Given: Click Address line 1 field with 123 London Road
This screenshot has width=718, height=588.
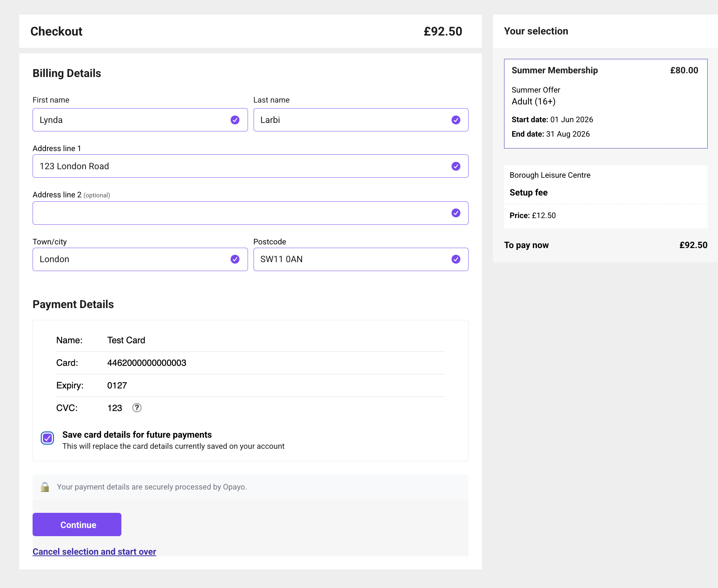Looking at the screenshot, I should 251,166.
